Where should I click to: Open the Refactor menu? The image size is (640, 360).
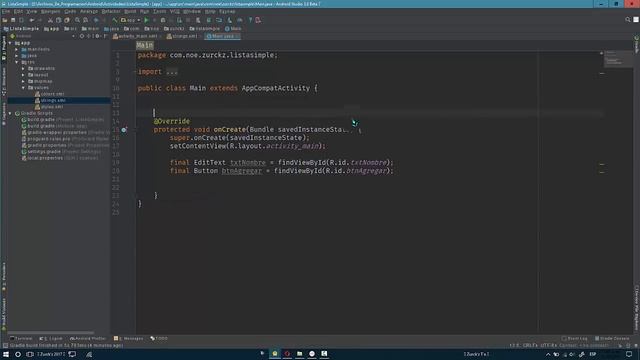point(111,11)
